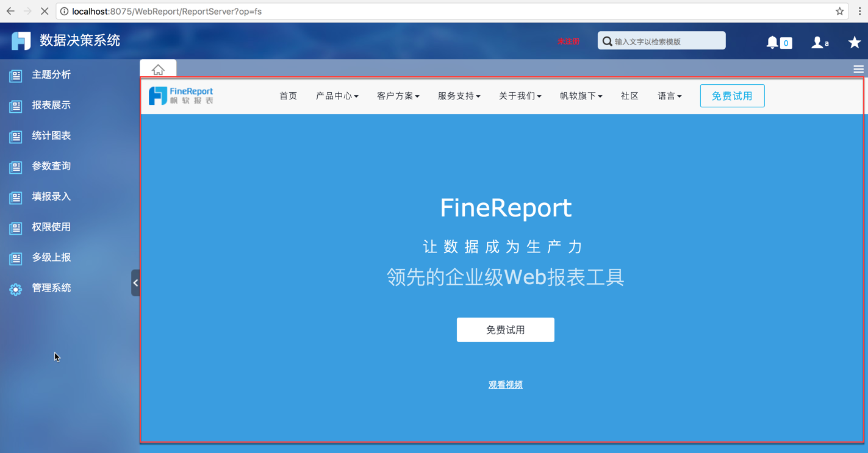Open the 服务支持 dropdown menu
The height and width of the screenshot is (453, 868).
(x=459, y=96)
